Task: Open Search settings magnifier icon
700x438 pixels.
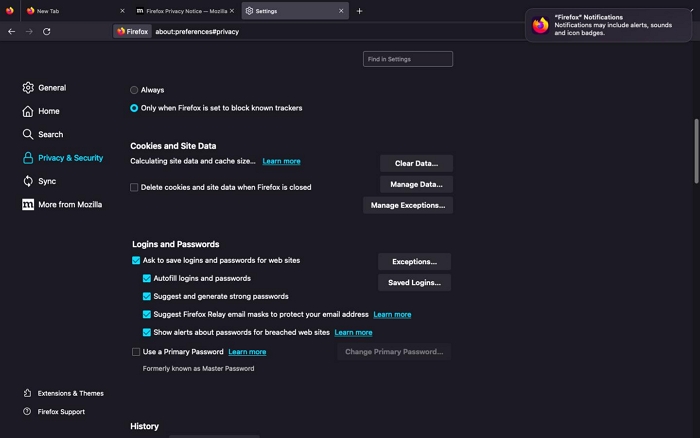Action: 28,134
